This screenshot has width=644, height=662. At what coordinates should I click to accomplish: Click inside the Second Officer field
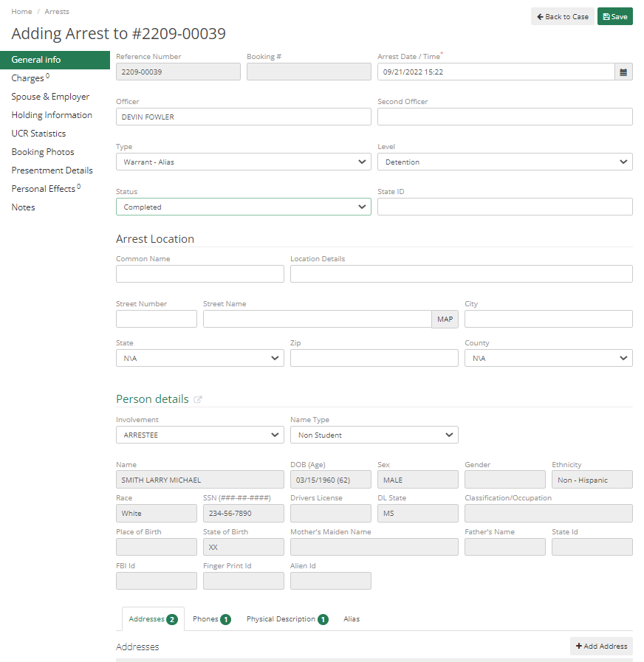pos(505,116)
